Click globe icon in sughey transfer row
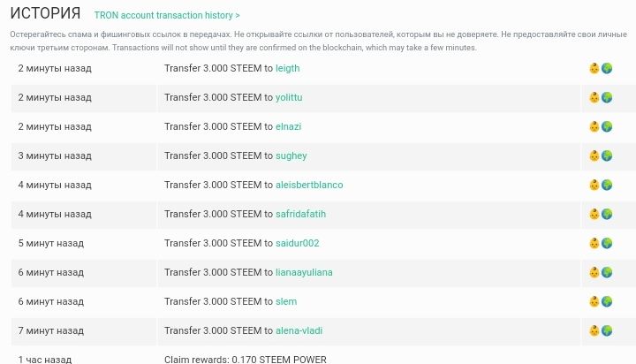The width and height of the screenshot is (636, 364). (x=607, y=155)
